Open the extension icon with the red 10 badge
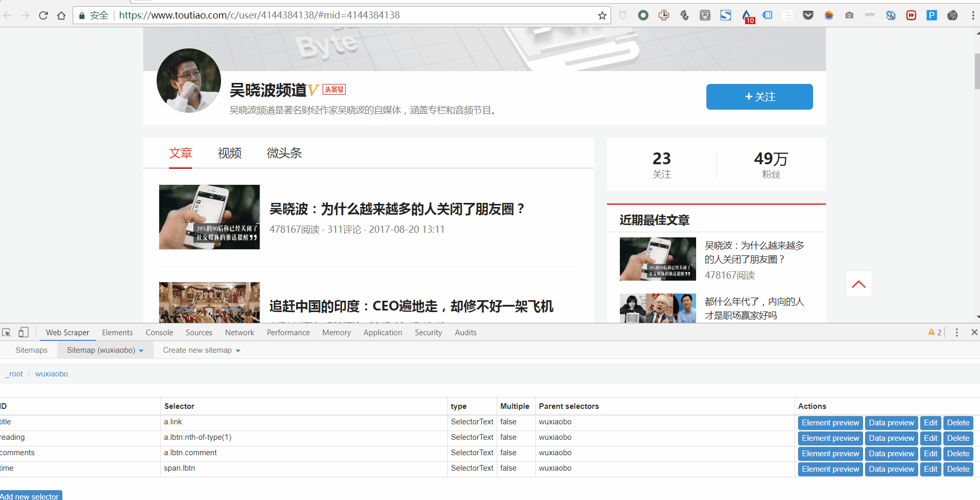Viewport: 980px width, 500px height. coord(747,16)
